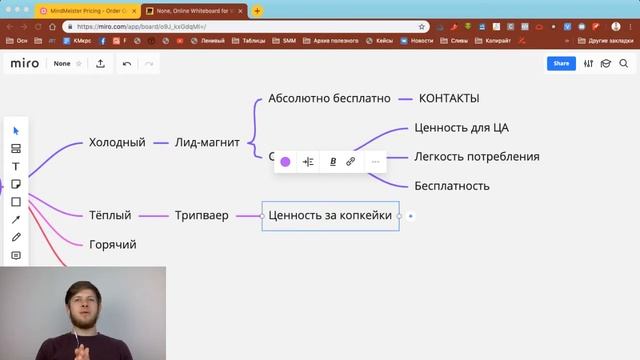640x360 pixels.
Task: Switch to the MindMeister Pricing tab
Action: pos(87,11)
